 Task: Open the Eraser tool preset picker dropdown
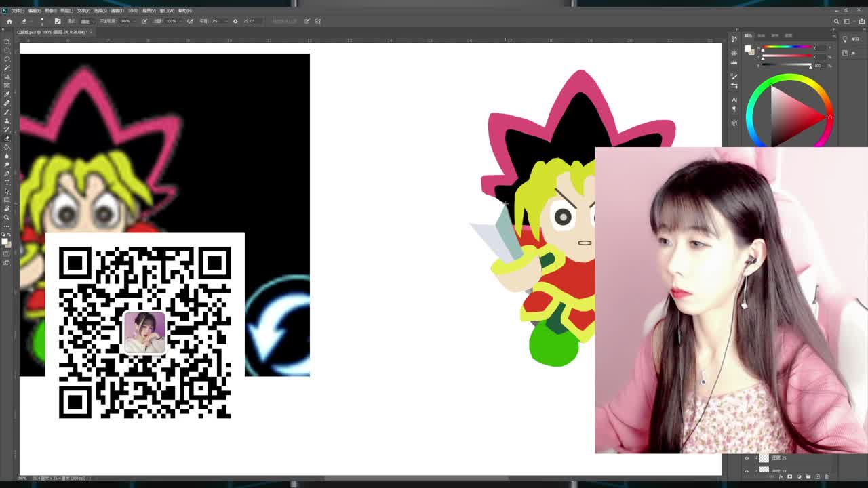pos(28,21)
